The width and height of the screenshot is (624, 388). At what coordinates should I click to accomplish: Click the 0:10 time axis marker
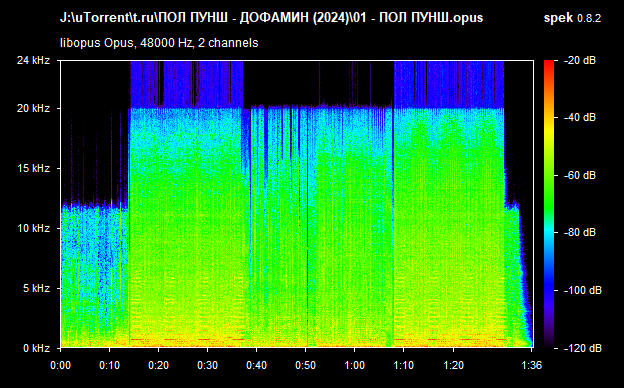109,365
